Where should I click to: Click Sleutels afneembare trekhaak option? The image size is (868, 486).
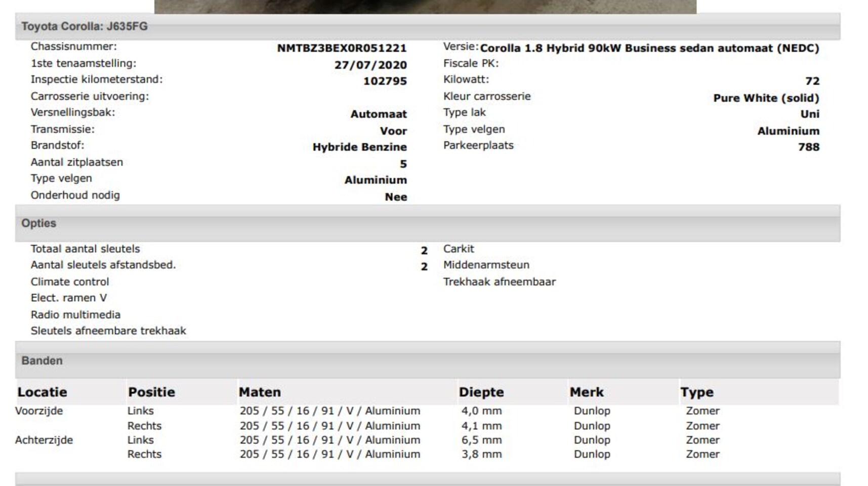108,331
